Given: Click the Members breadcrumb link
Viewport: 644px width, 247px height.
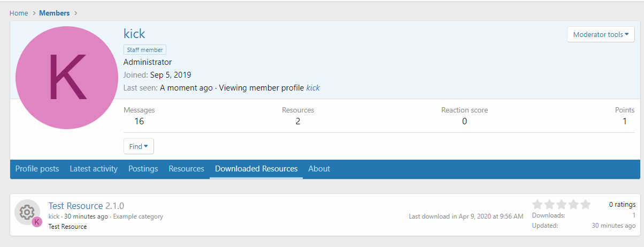Looking at the screenshot, I should point(54,13).
